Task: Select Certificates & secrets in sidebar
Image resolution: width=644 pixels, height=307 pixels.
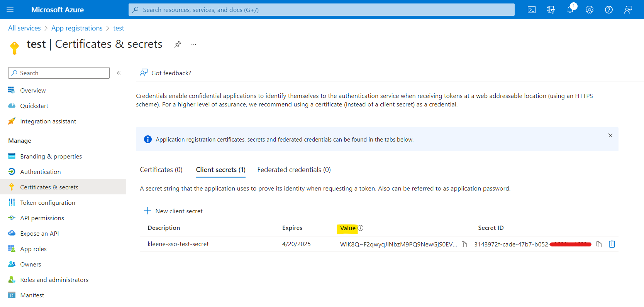Action: pos(63,187)
